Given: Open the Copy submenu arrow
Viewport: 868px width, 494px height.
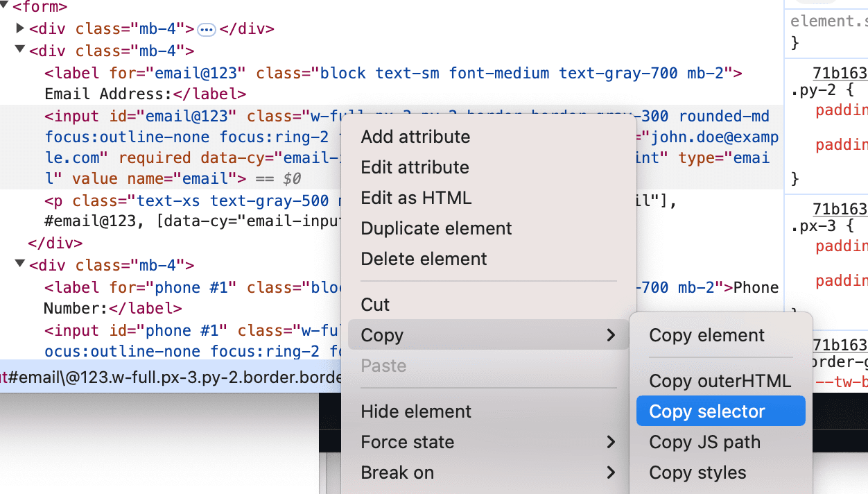Looking at the screenshot, I should point(611,335).
